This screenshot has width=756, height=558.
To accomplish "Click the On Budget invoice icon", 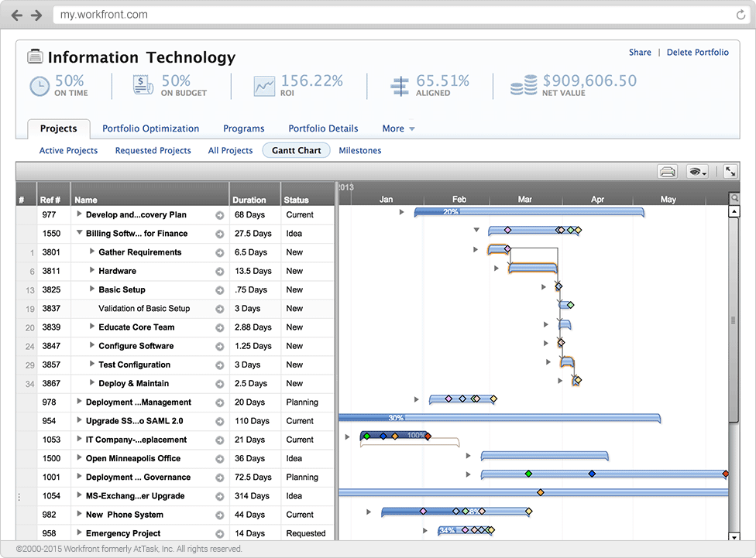I will click(143, 85).
